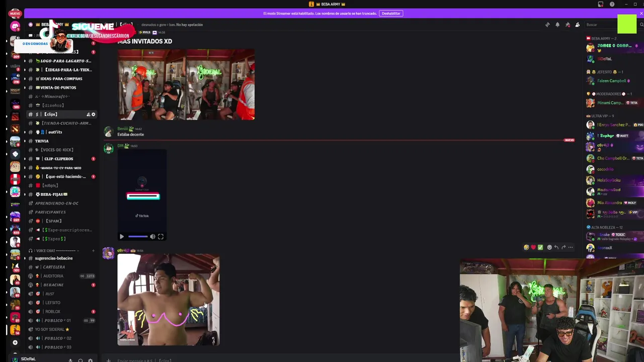Open the Help question mark icon
Viewport: 644px width, 362px height.
(x=612, y=4)
